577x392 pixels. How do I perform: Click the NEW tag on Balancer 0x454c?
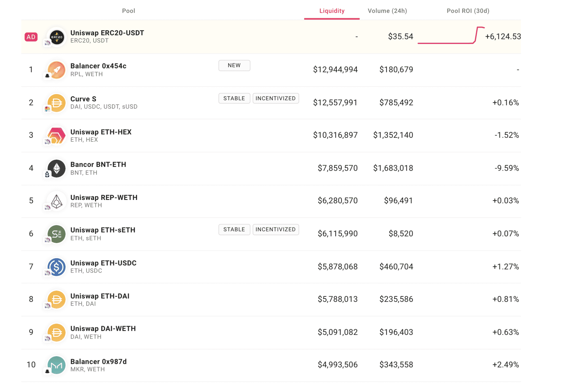(x=234, y=65)
